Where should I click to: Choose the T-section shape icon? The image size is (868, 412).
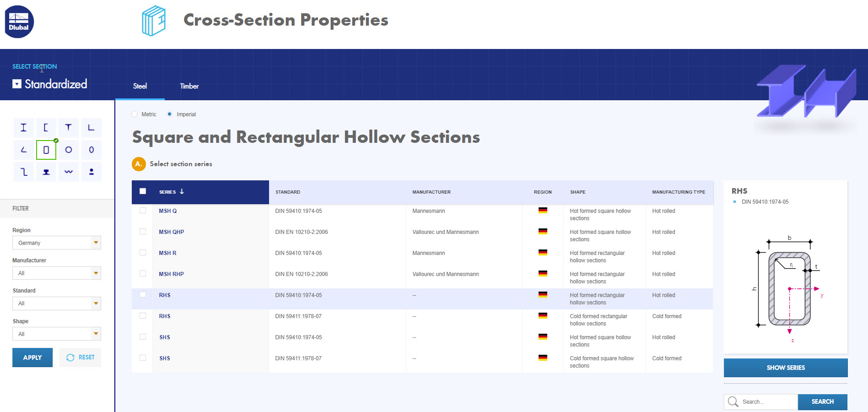click(68, 128)
